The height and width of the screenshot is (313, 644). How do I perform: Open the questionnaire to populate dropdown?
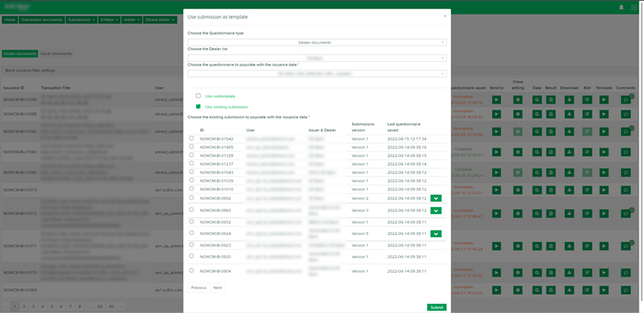coord(317,74)
